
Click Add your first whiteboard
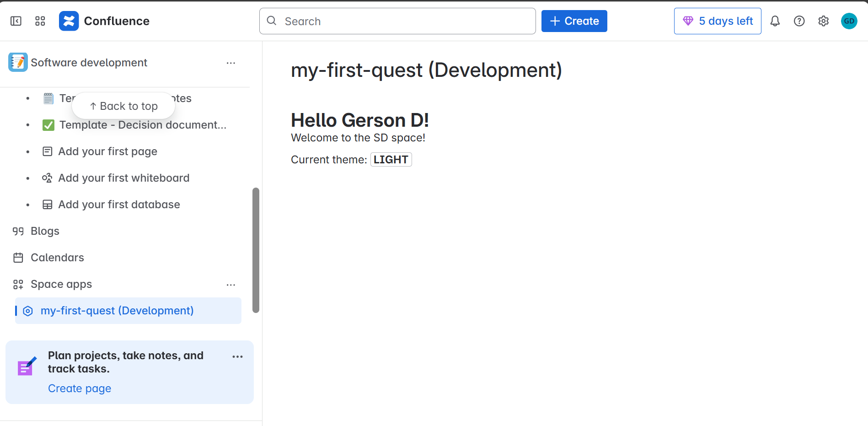pos(123,178)
